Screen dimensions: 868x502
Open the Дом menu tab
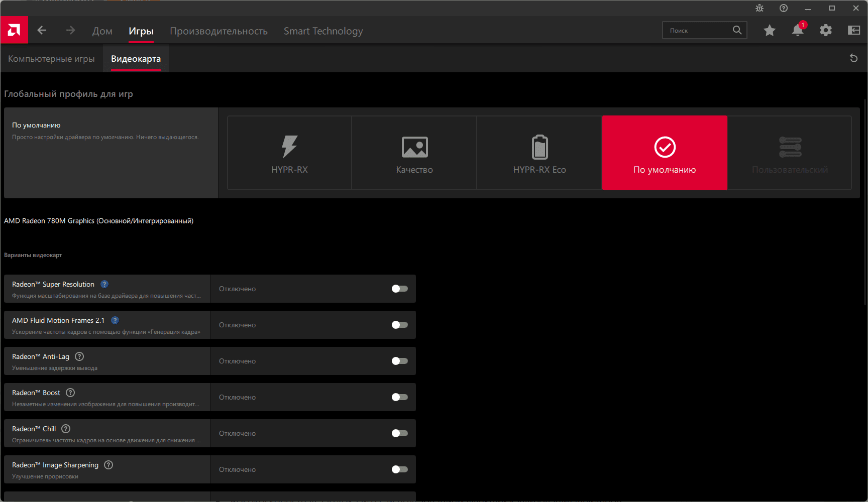coord(102,31)
